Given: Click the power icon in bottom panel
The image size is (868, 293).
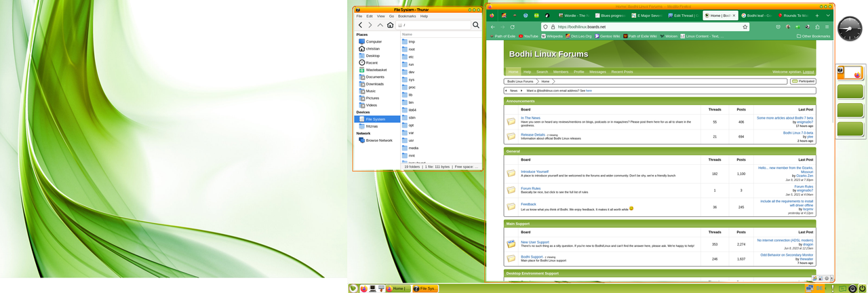Looking at the screenshot, I should (862, 288).
